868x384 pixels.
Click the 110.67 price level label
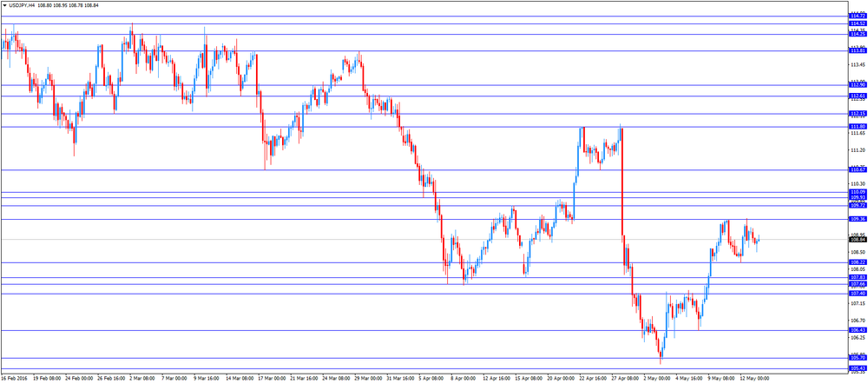pos(858,169)
